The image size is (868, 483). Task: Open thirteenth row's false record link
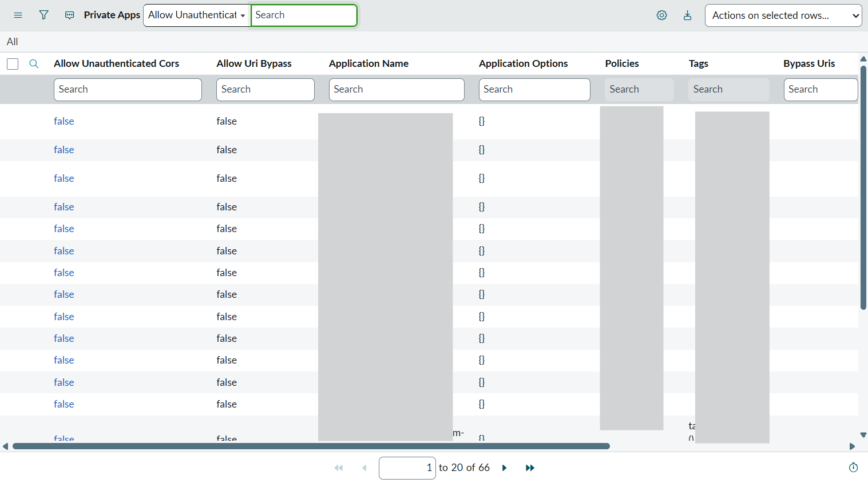pos(64,404)
